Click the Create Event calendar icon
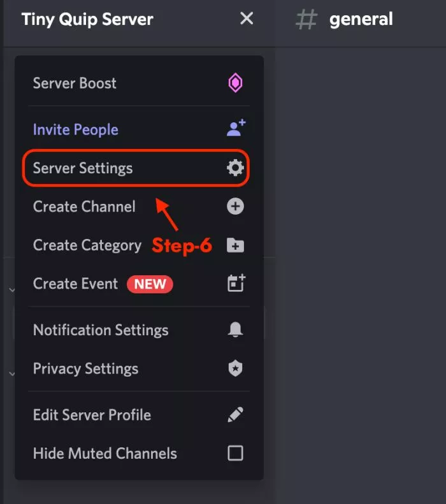 236,283
